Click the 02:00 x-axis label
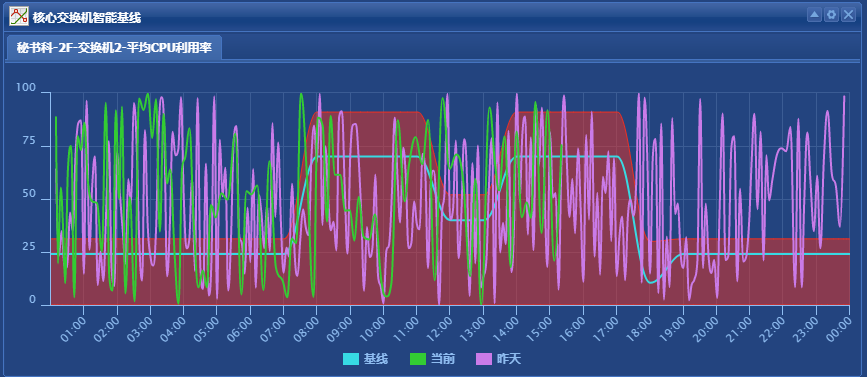Image resolution: width=867 pixels, height=377 pixels. click(106, 328)
